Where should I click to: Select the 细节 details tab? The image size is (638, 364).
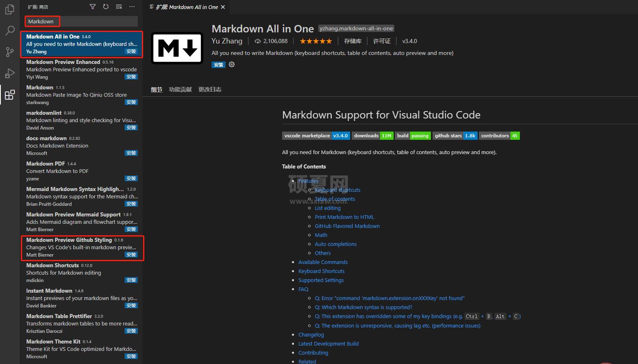[157, 89]
